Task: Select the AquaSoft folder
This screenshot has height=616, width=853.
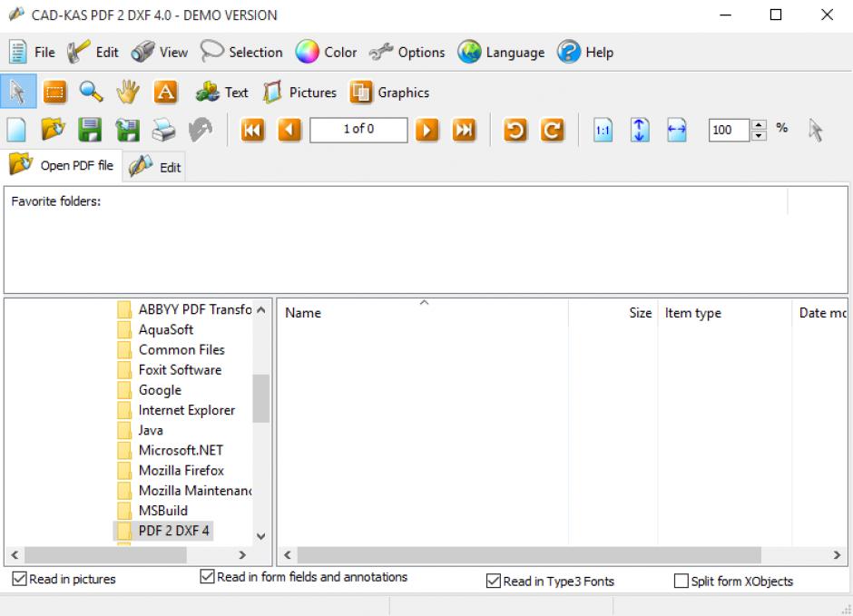Action: [155, 329]
